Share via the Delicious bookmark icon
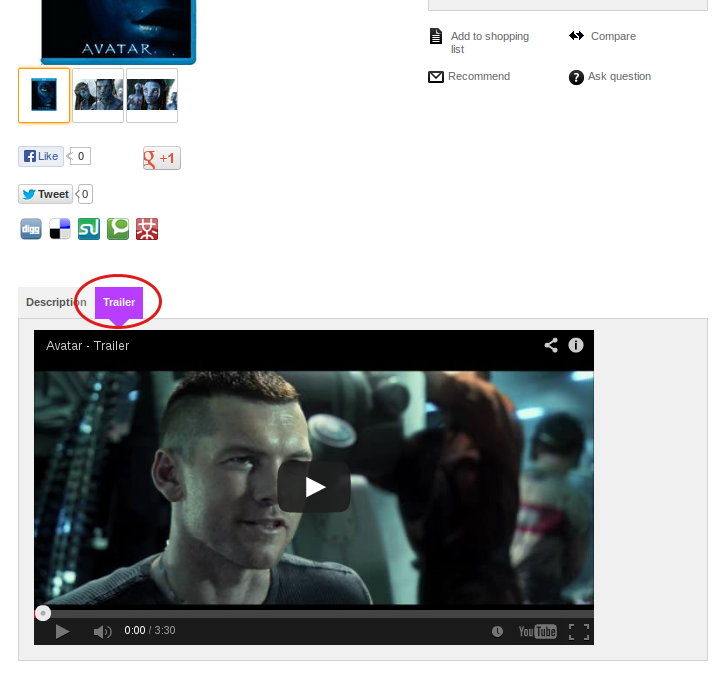 tap(60, 229)
